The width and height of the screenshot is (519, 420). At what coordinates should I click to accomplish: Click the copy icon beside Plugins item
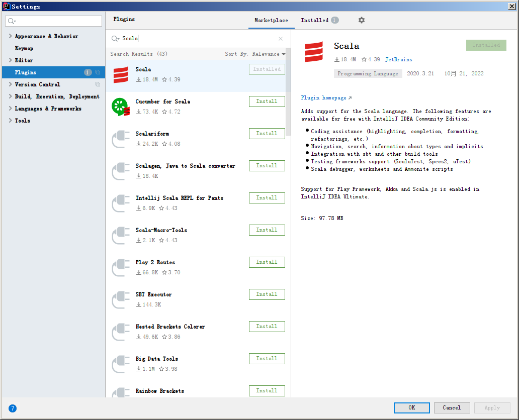coord(98,72)
